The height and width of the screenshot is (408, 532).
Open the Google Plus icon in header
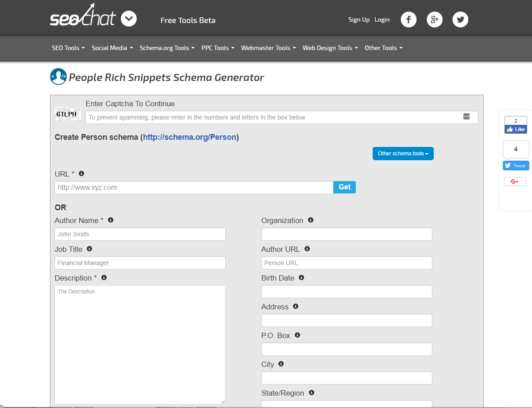pyautogui.click(x=435, y=19)
